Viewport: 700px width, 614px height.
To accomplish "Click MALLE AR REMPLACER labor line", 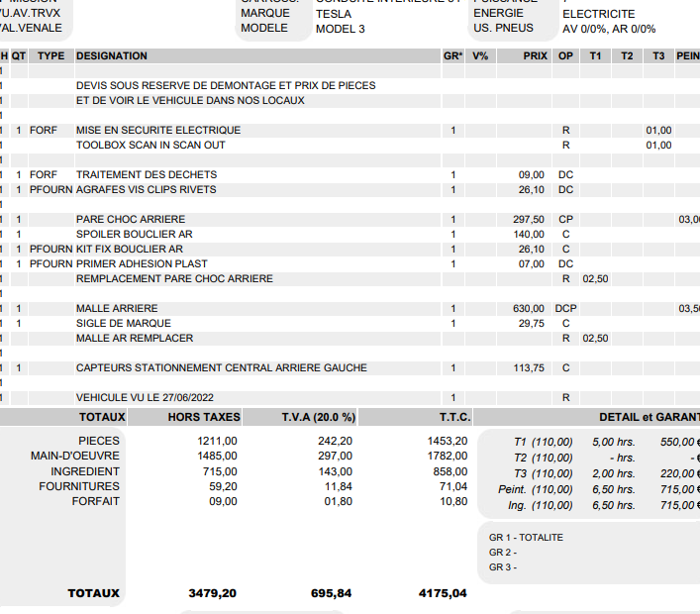I will (350, 338).
